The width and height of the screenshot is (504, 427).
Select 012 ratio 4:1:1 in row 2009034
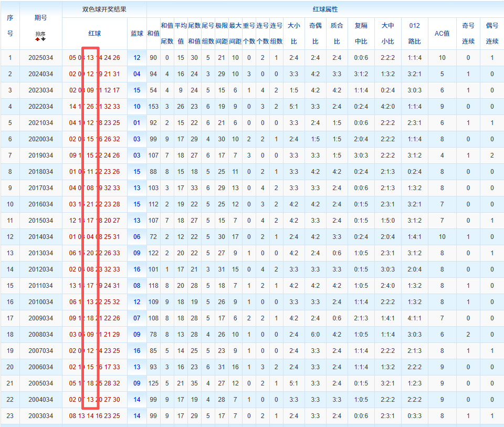pyautogui.click(x=414, y=318)
